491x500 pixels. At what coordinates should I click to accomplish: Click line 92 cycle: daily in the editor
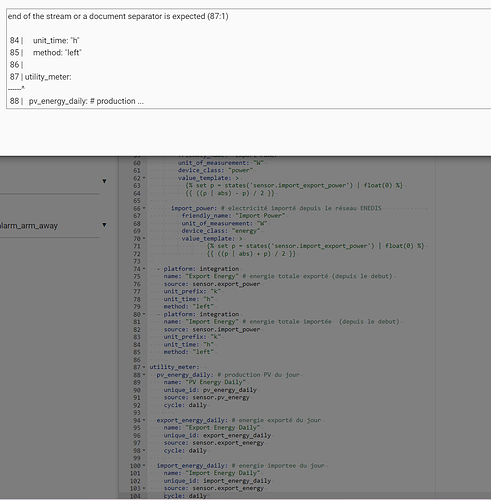(x=185, y=405)
